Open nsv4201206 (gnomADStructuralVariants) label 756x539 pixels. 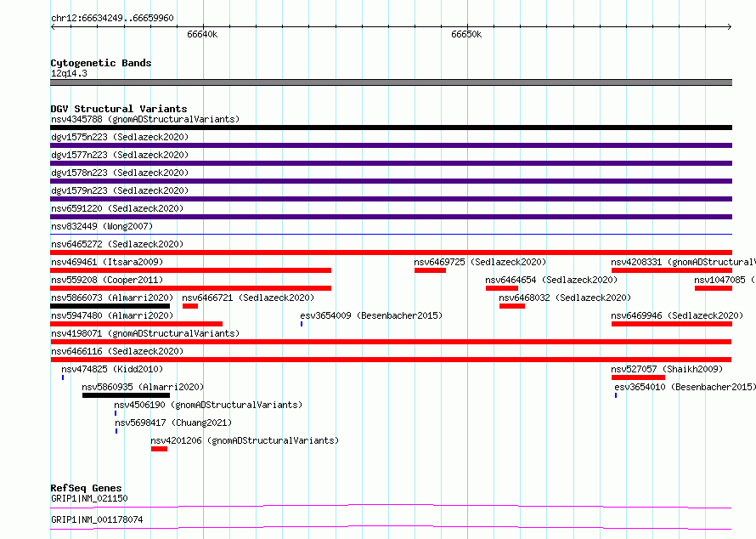(x=245, y=440)
